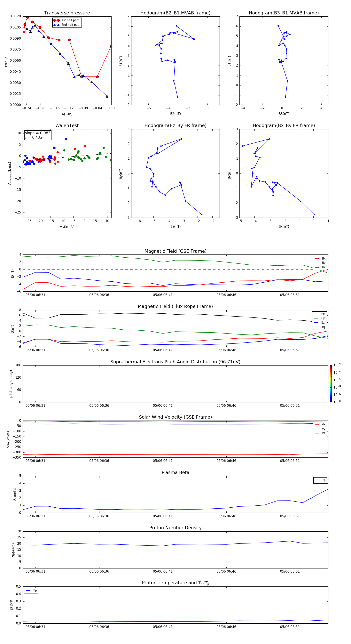Click the 'A(T·m)' x-axis label
The image size is (351, 644).
tap(67, 114)
